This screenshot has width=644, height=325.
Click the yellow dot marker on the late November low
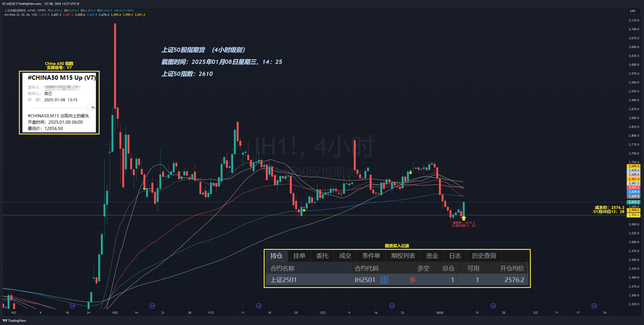(x=304, y=210)
